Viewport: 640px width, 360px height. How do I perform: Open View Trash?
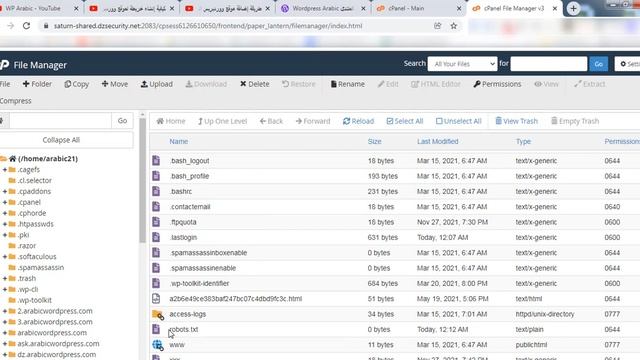[516, 121]
